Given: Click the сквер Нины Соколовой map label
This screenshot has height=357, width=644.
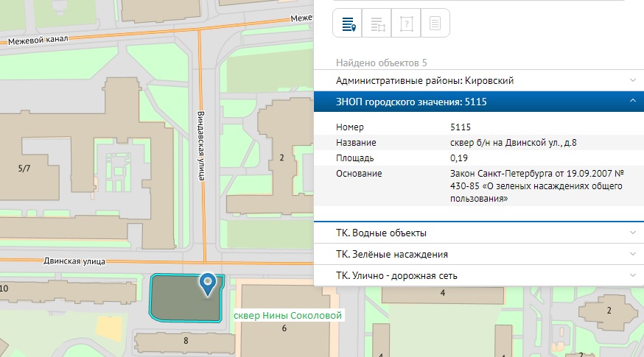Looking at the screenshot, I should tap(288, 316).
